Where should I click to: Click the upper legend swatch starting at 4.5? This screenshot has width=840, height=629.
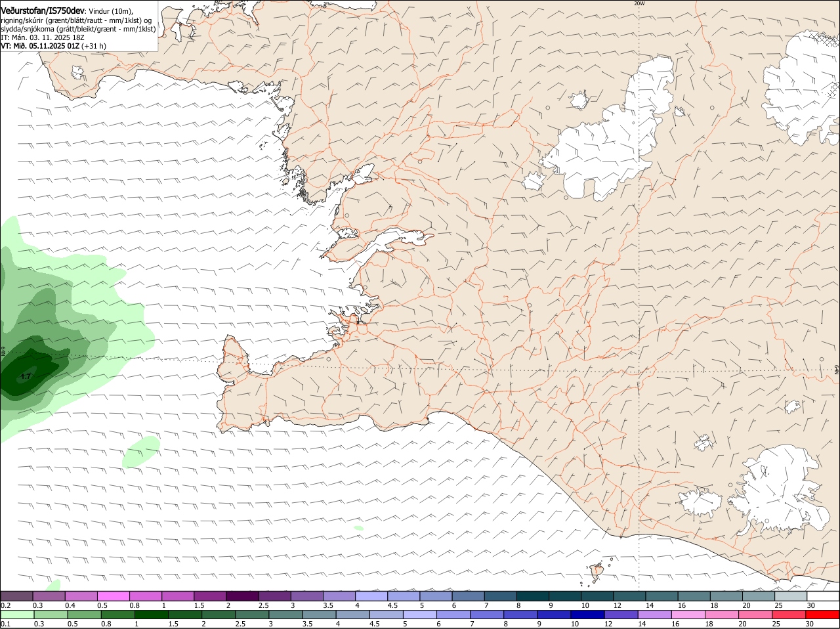tap(403, 596)
